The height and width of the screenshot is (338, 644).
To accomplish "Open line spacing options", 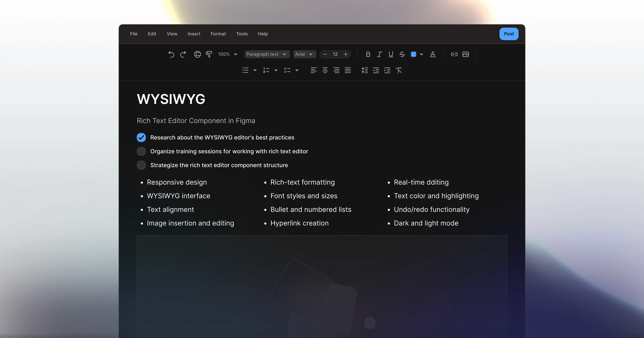I will pos(364,70).
